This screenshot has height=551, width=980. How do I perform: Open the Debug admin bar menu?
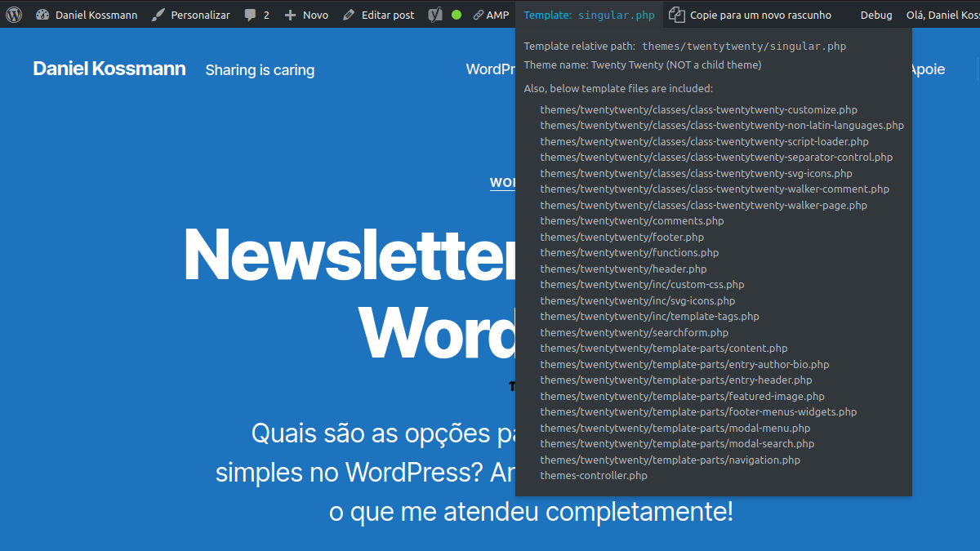click(x=876, y=15)
